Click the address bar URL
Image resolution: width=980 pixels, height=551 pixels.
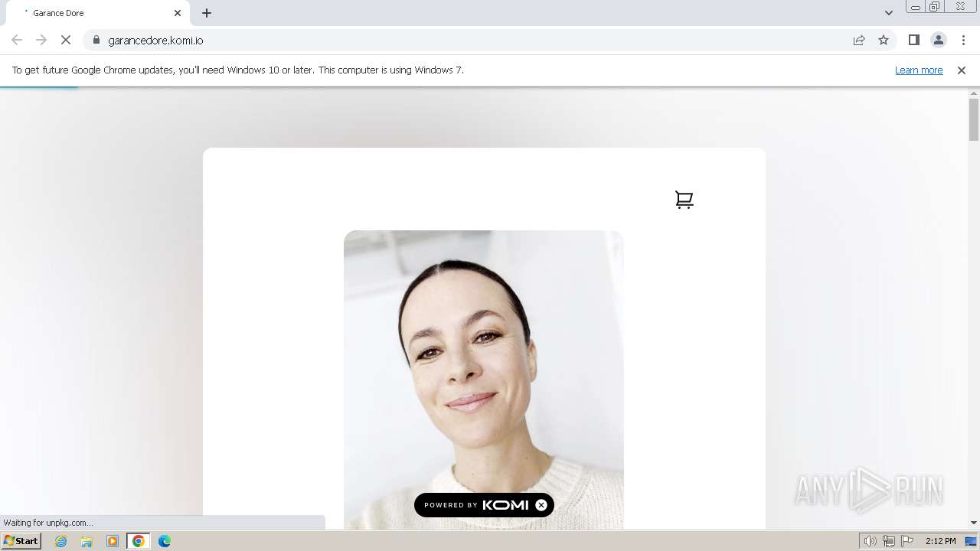[155, 40]
